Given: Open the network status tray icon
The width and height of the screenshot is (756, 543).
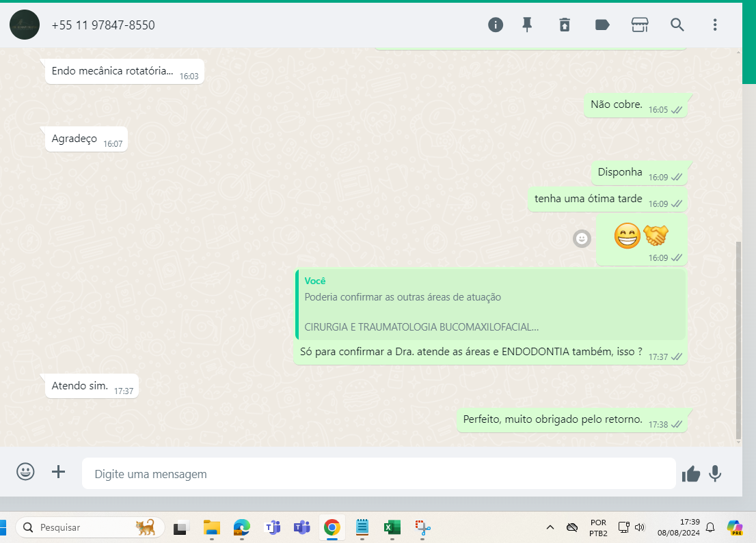Looking at the screenshot, I should [624, 527].
